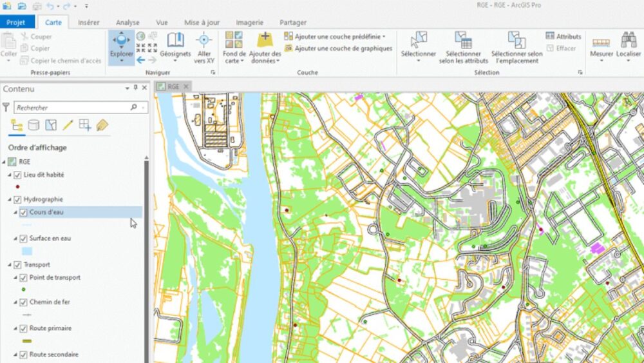Image resolution: width=644 pixels, height=363 pixels.
Task: Open Naviguer group dialog launcher
Action: tap(213, 72)
